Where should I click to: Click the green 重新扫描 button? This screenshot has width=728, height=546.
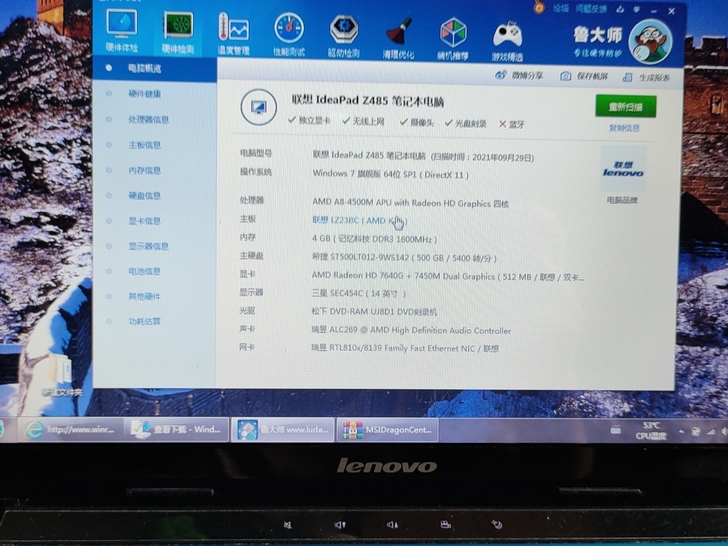625,106
